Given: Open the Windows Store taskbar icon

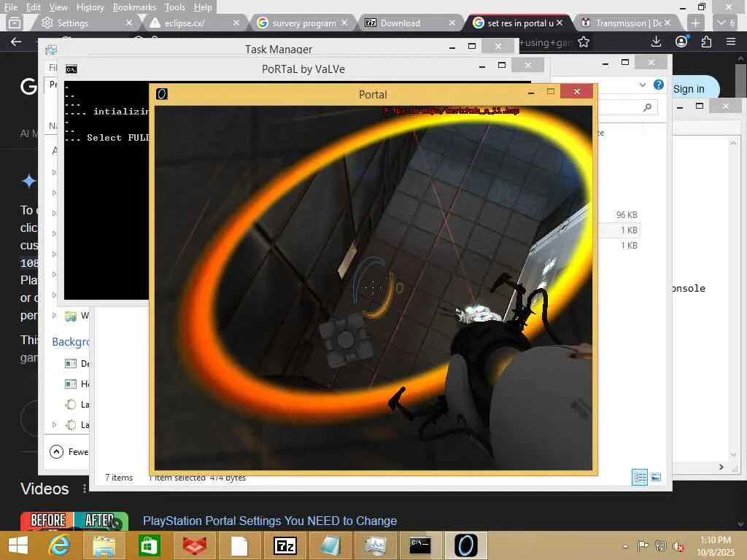Looking at the screenshot, I should pyautogui.click(x=149, y=545).
